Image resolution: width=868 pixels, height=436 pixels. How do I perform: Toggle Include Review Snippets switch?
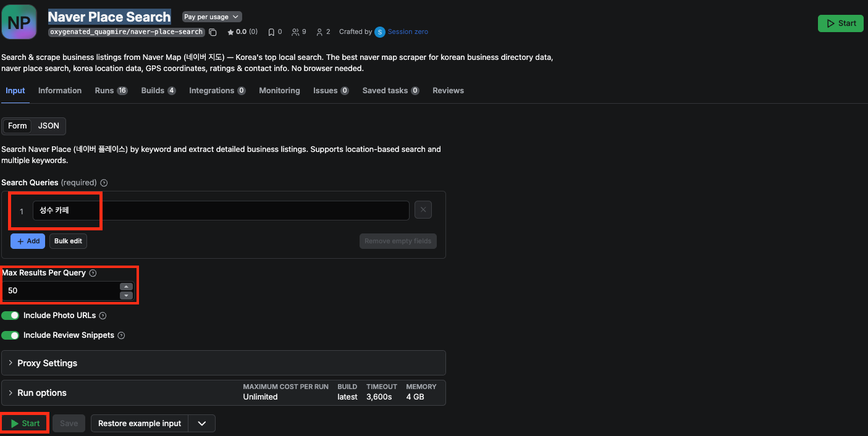point(11,335)
